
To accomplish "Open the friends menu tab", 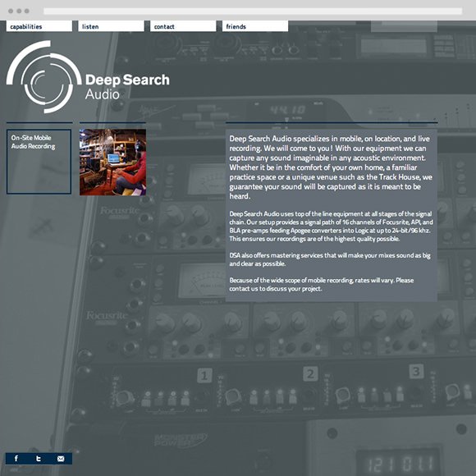I will pyautogui.click(x=255, y=26).
